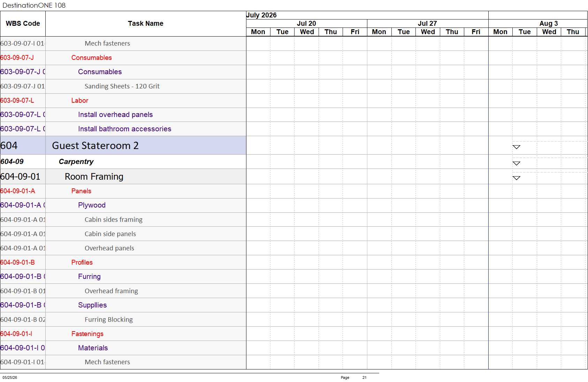Select WBS code 603-09-07-L in red
Image resolution: width=588 pixels, height=382 pixels.
pos(23,100)
